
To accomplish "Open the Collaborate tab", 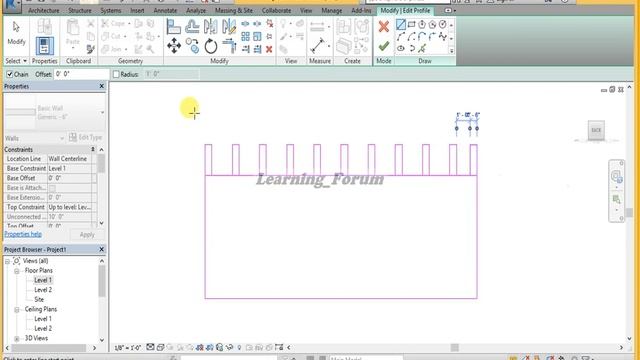I will coord(276,11).
